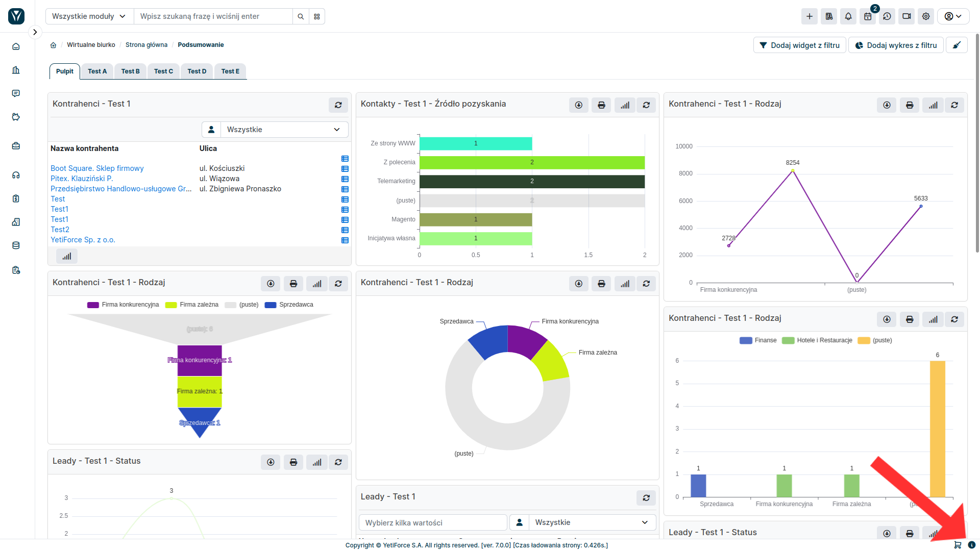Switch to the Pulpit tab
This screenshot has height=551, width=980.
pyautogui.click(x=65, y=71)
